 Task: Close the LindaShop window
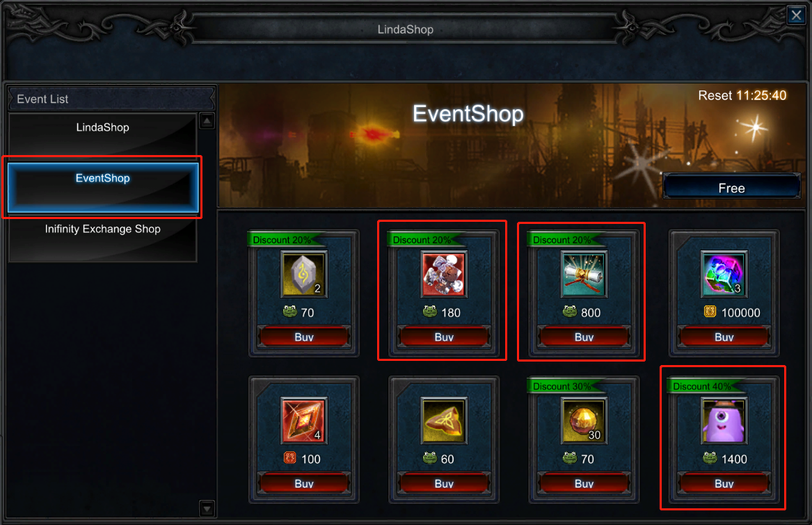796,15
